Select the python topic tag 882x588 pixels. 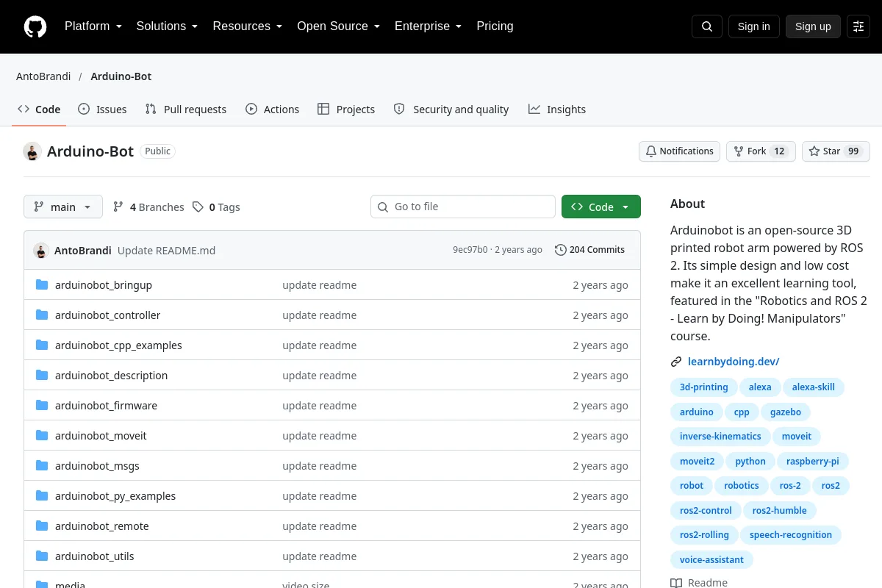[x=750, y=462]
